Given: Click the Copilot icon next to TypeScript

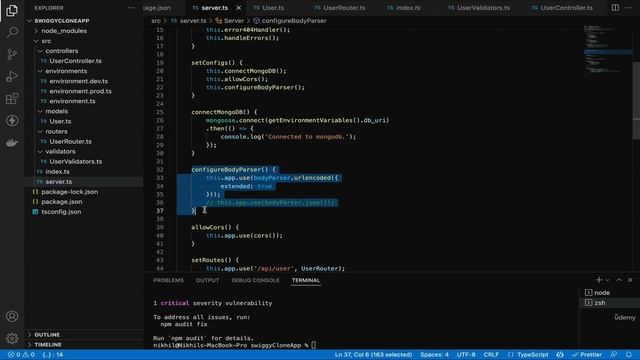Looking at the screenshot, I should click(560, 355).
